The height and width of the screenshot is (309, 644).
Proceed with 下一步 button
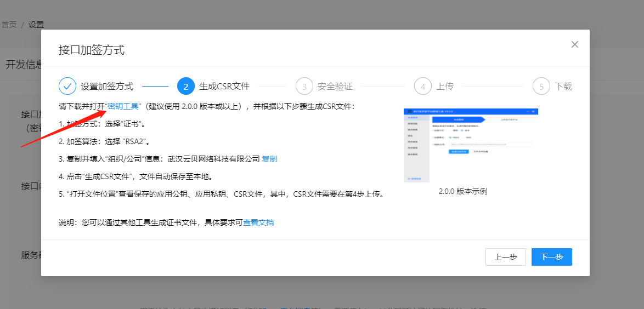click(552, 257)
